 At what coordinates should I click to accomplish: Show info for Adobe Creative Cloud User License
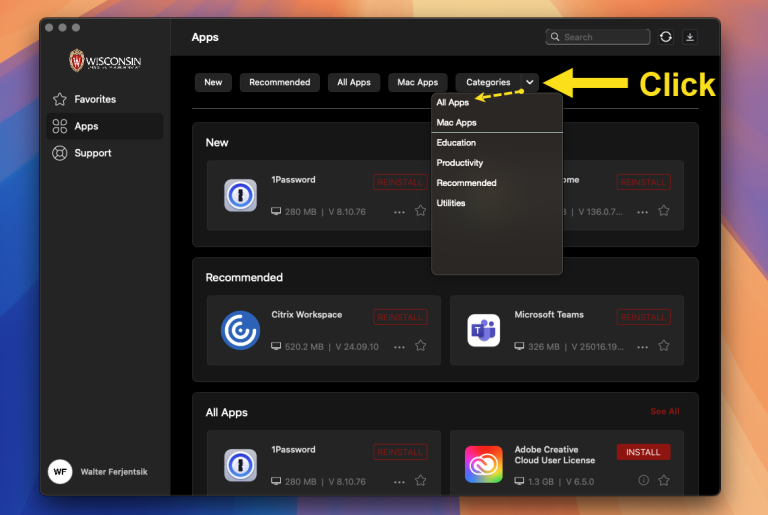pyautogui.click(x=643, y=481)
